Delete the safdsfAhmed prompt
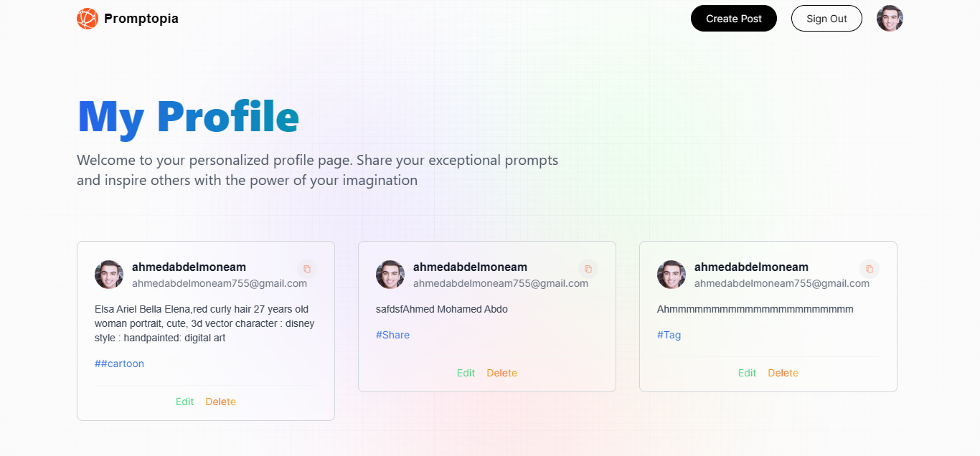The width and height of the screenshot is (980, 456). coord(501,373)
